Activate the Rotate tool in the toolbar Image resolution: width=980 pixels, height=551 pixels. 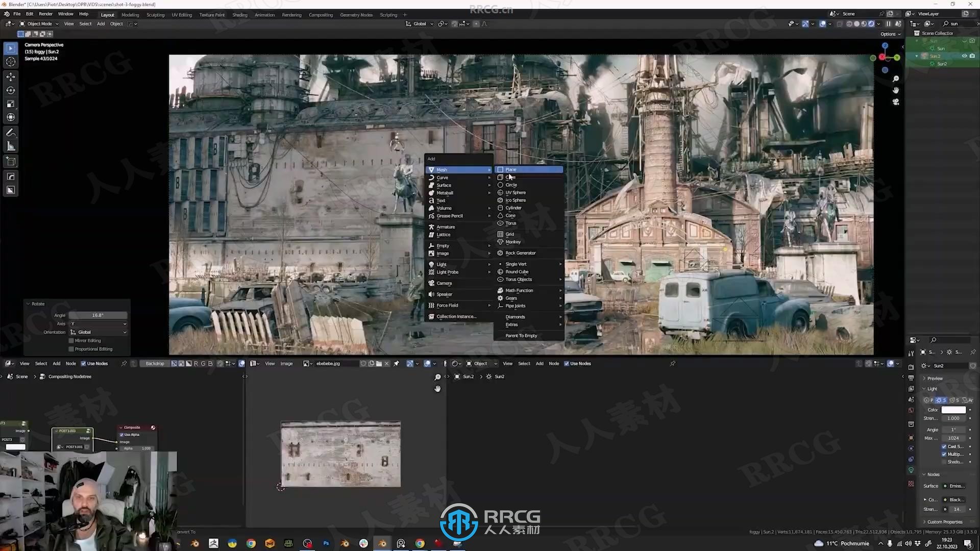click(x=11, y=90)
